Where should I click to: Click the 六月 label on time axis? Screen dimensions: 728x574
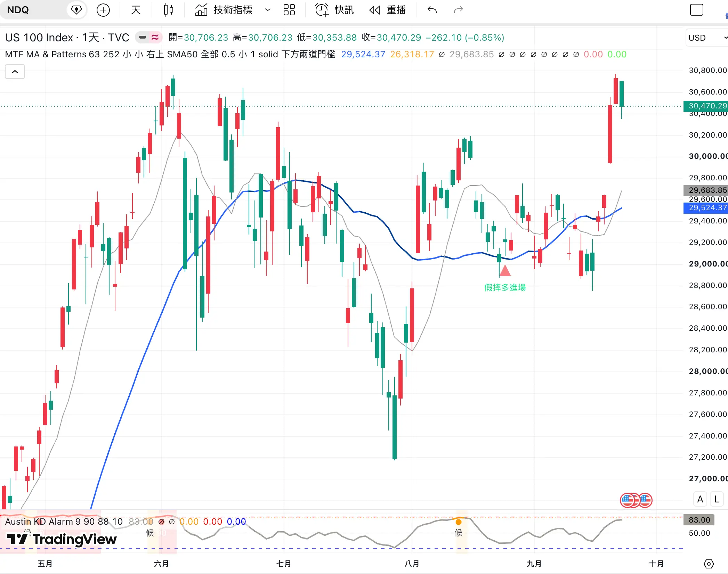coord(161,564)
